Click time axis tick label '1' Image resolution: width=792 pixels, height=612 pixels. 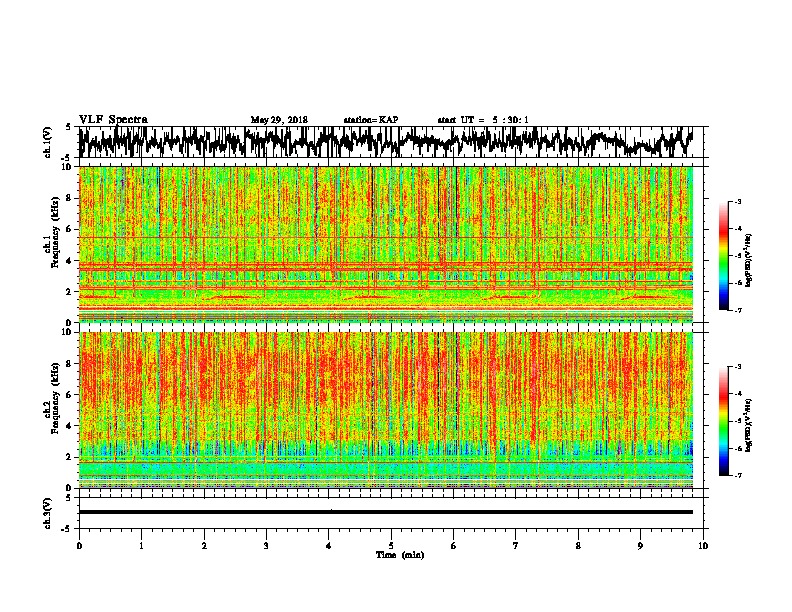coord(141,546)
